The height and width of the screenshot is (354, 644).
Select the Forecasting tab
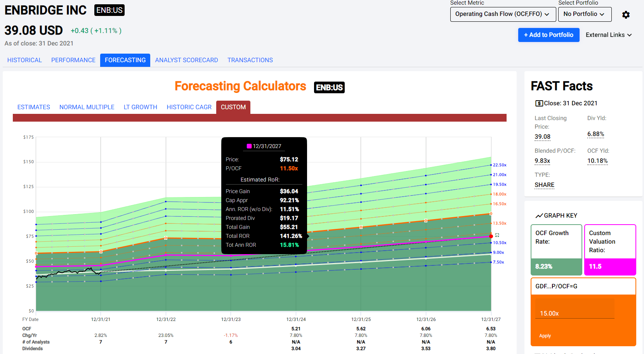click(x=125, y=60)
